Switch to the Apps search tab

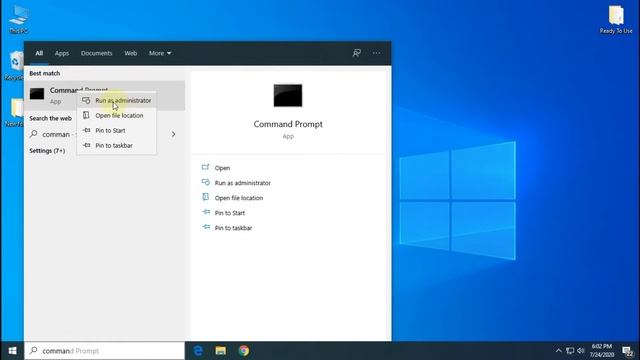click(62, 53)
